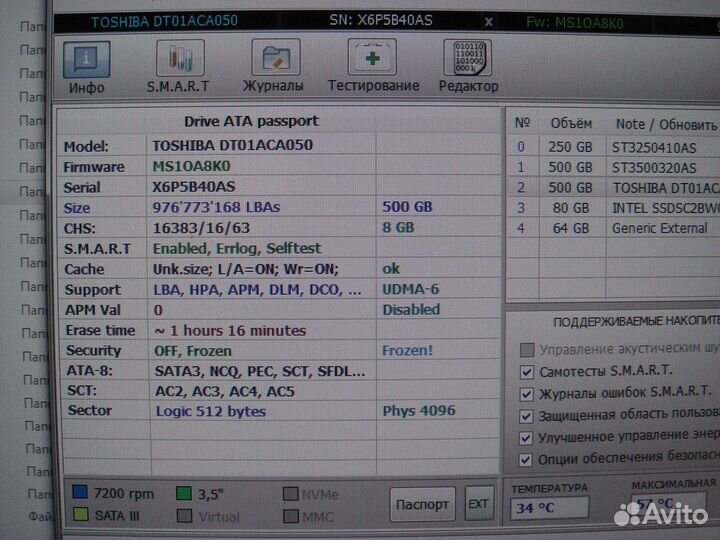
Task: Click the Cache value Unk.size row
Action: coord(246,269)
